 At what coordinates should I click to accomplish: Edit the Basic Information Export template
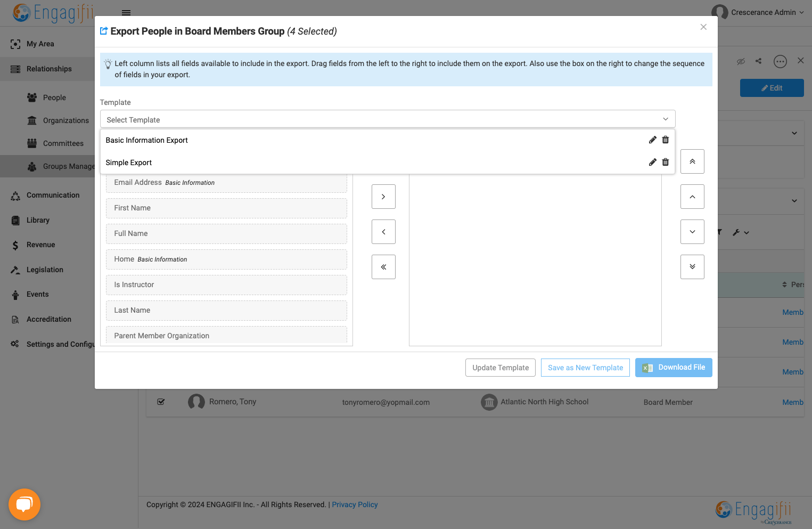click(652, 140)
